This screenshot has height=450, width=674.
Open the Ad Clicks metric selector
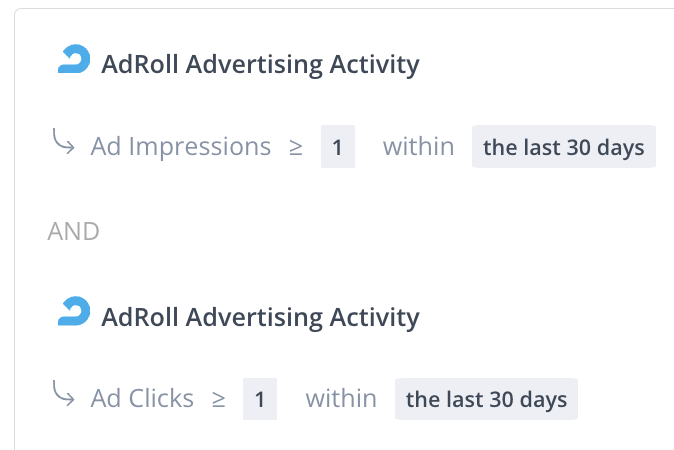pyautogui.click(x=142, y=399)
